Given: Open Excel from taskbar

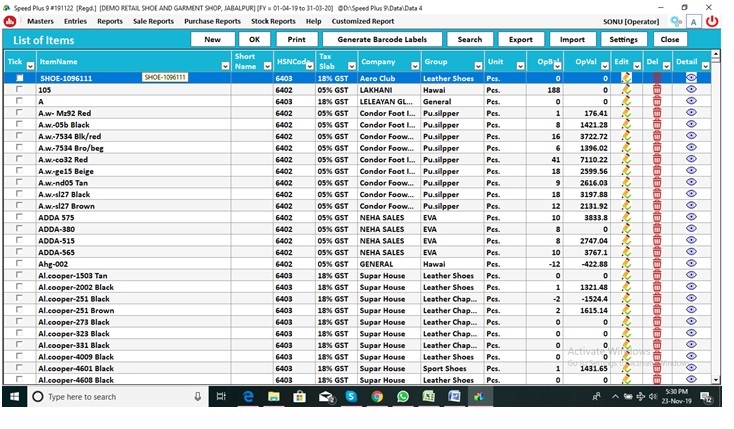Looking at the screenshot, I should click(428, 397).
